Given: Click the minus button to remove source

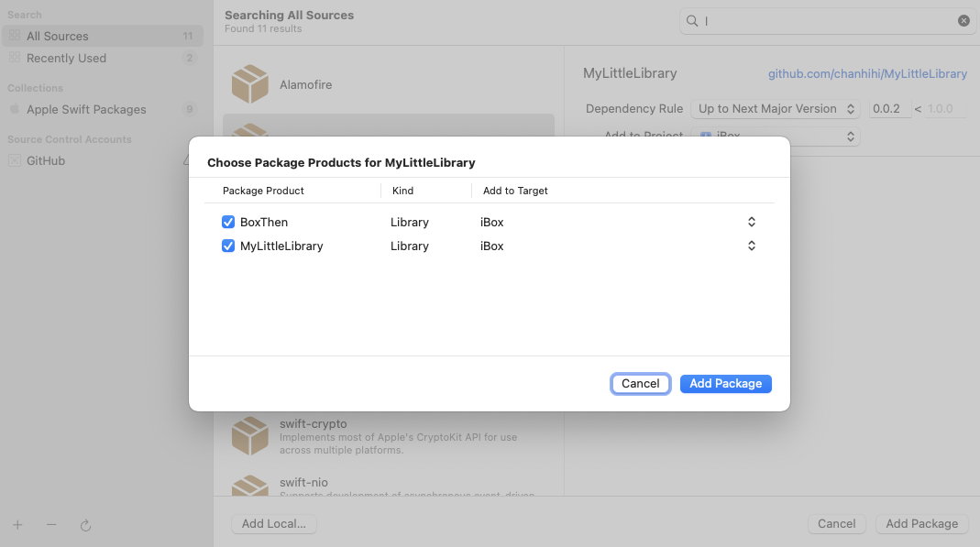Looking at the screenshot, I should (51, 525).
